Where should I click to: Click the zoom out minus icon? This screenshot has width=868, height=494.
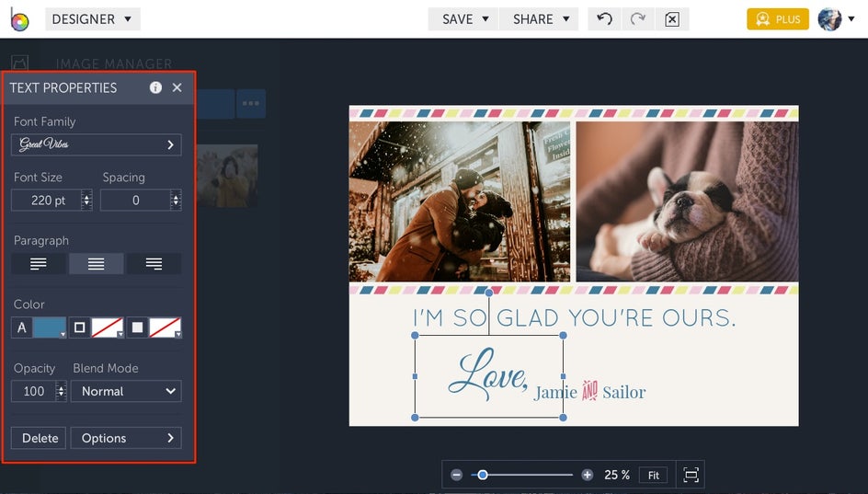456,475
